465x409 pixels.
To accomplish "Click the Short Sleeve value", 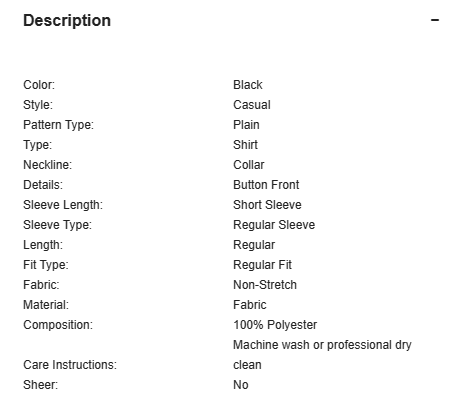I will click(267, 205).
